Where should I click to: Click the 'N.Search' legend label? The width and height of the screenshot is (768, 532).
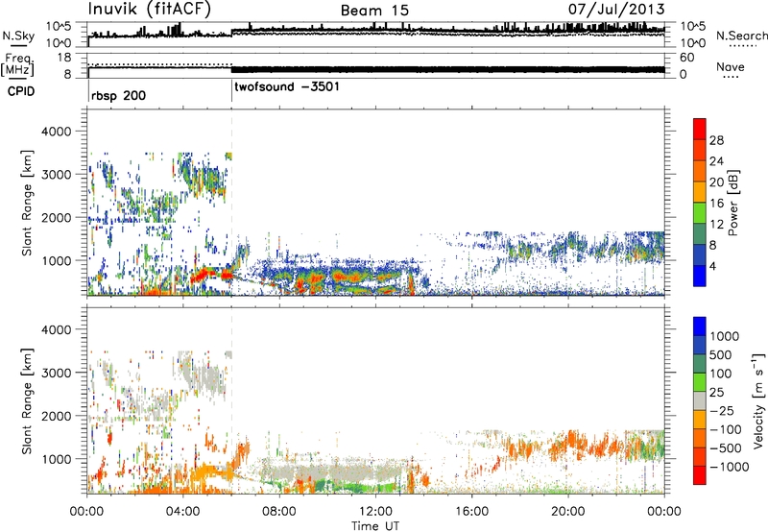[742, 36]
